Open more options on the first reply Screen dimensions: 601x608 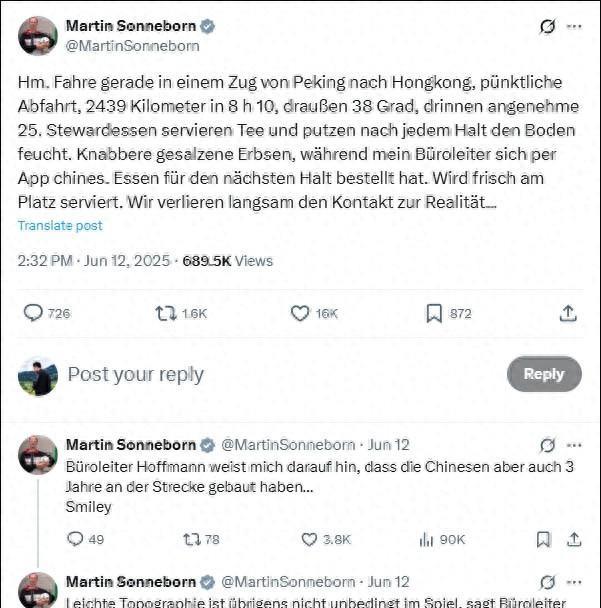(x=574, y=445)
